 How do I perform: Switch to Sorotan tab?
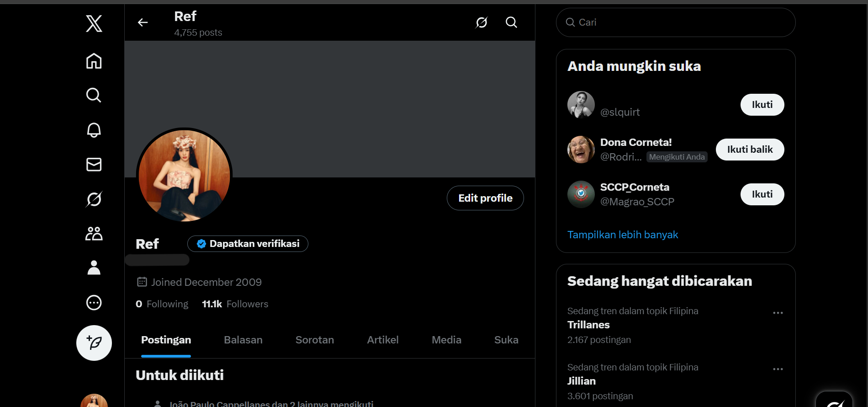click(315, 340)
